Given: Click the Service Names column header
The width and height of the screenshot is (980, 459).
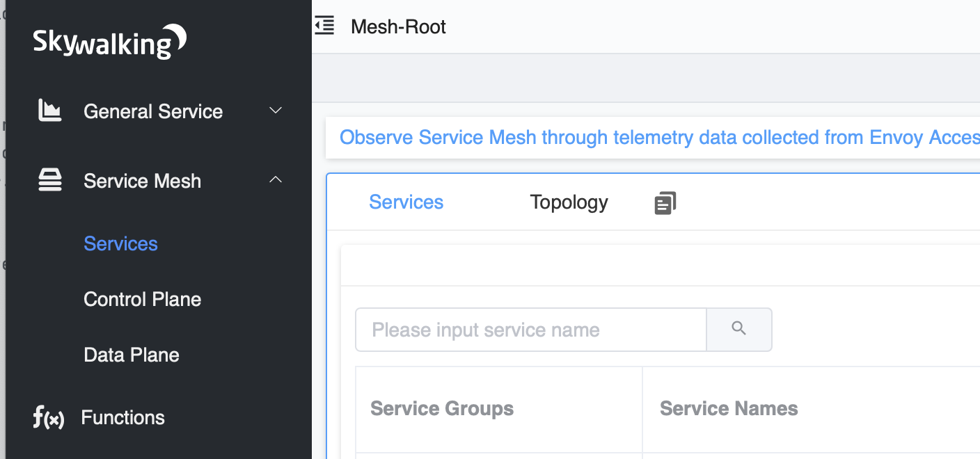Looking at the screenshot, I should coord(729,408).
